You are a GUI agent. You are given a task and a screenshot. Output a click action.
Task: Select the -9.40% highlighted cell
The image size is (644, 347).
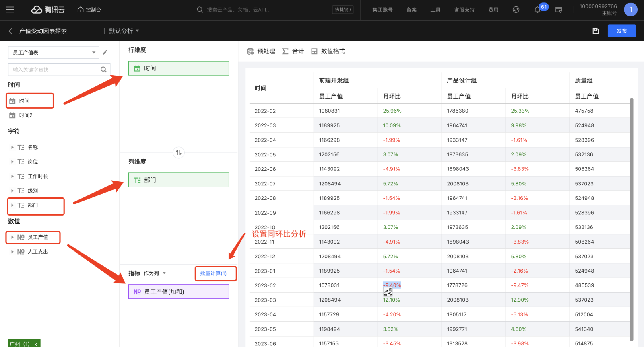pos(392,285)
